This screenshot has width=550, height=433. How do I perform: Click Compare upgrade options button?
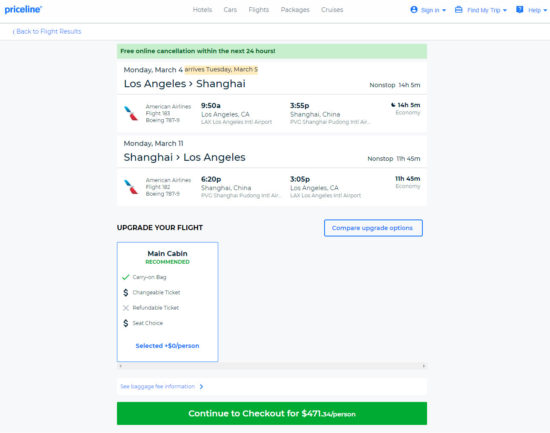[373, 228]
